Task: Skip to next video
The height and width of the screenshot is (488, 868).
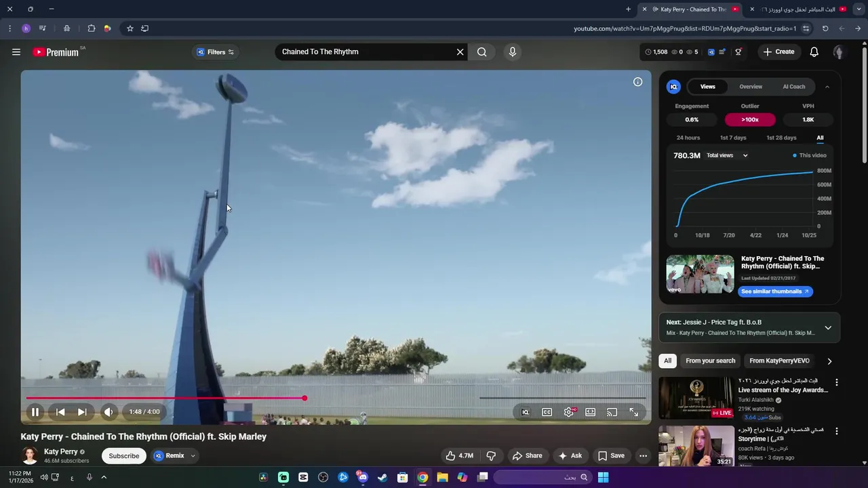Action: (x=82, y=412)
